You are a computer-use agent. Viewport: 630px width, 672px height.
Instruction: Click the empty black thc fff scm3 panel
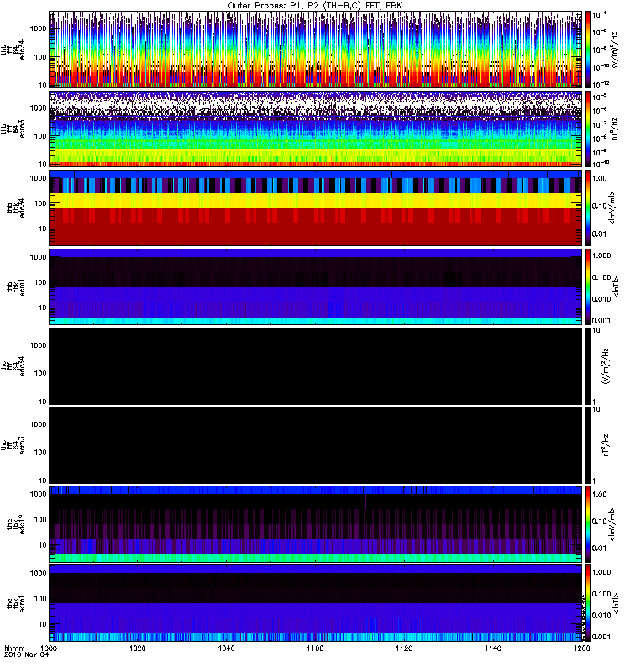click(x=316, y=445)
